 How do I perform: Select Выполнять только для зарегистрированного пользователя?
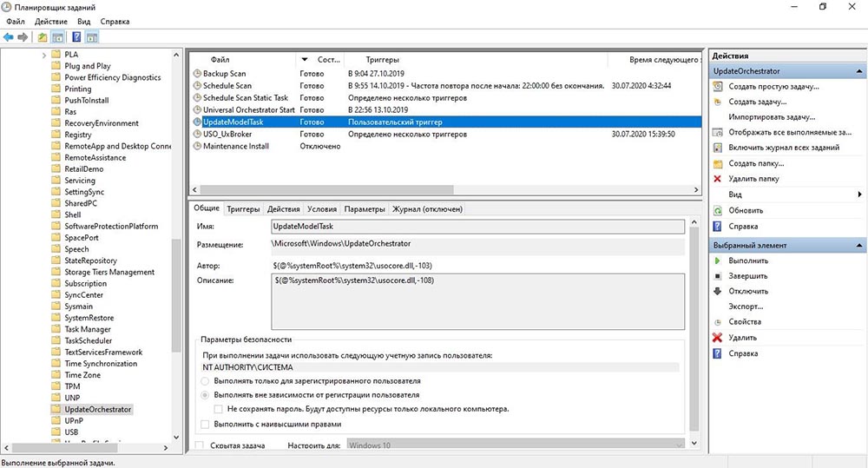point(205,381)
